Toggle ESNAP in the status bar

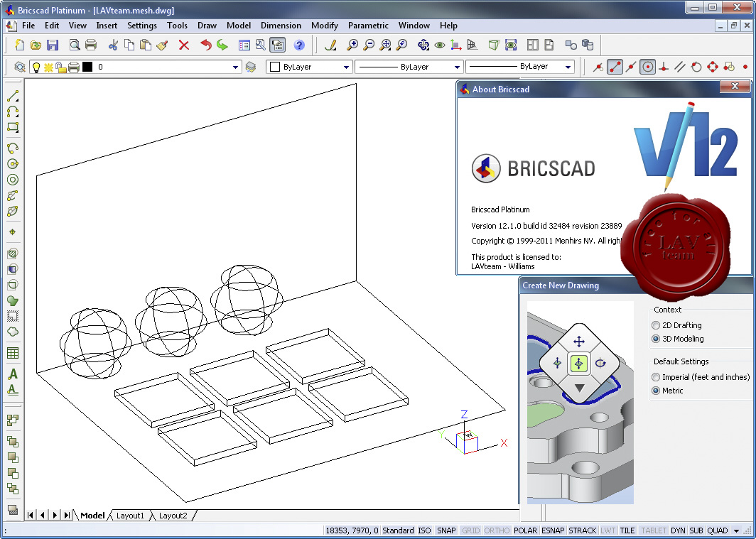[553, 530]
